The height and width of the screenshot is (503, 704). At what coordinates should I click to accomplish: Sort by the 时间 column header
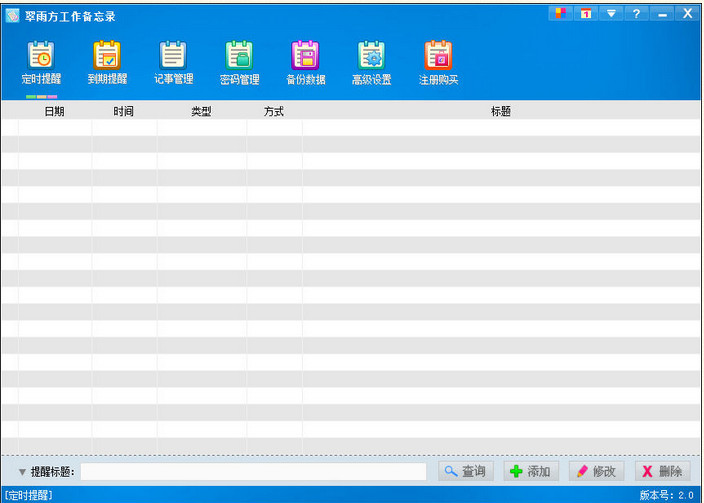click(123, 111)
